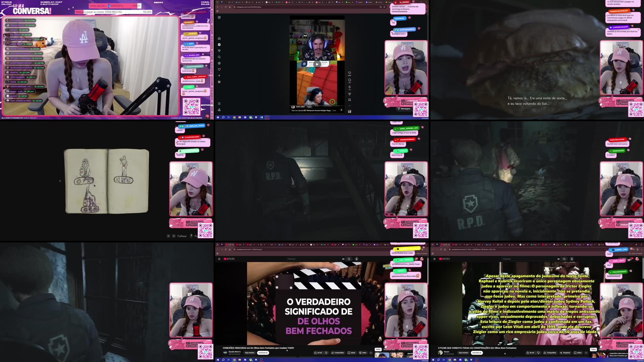The height and width of the screenshot is (362, 644).
Task: Share the Instagram reel via paper-plane icon
Action: click(349, 94)
